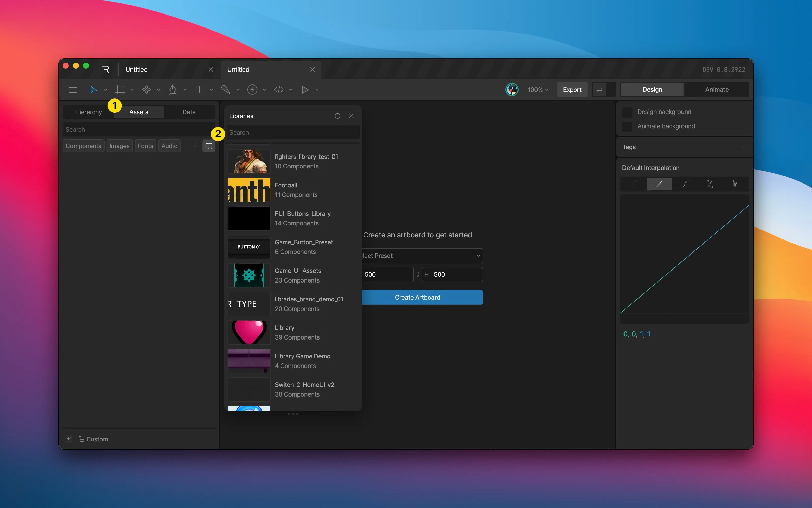Viewport: 812px width, 508px height.
Task: Select the Pen tool in toolbar
Action: [x=173, y=90]
